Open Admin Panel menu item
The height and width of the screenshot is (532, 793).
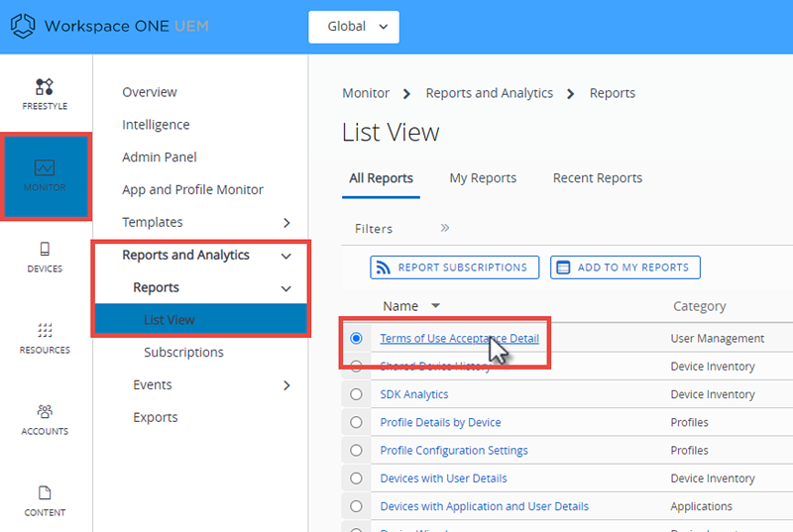coord(160,158)
